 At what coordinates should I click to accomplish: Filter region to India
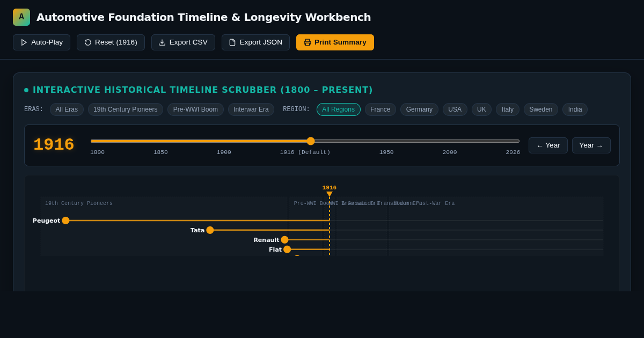click(x=575, y=109)
